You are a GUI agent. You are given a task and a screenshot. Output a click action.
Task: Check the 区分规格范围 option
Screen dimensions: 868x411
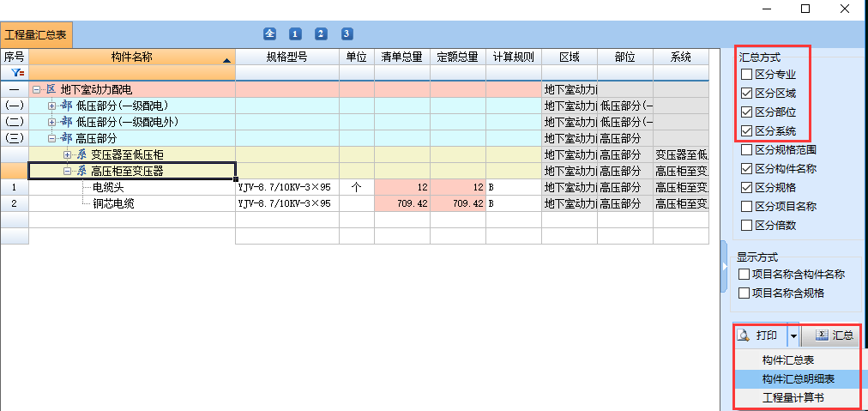click(x=746, y=149)
